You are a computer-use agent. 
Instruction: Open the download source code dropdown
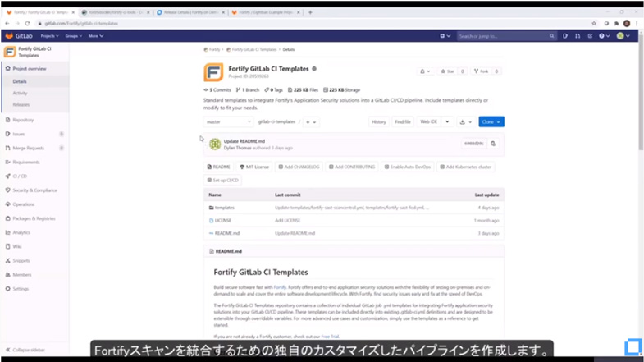point(466,122)
